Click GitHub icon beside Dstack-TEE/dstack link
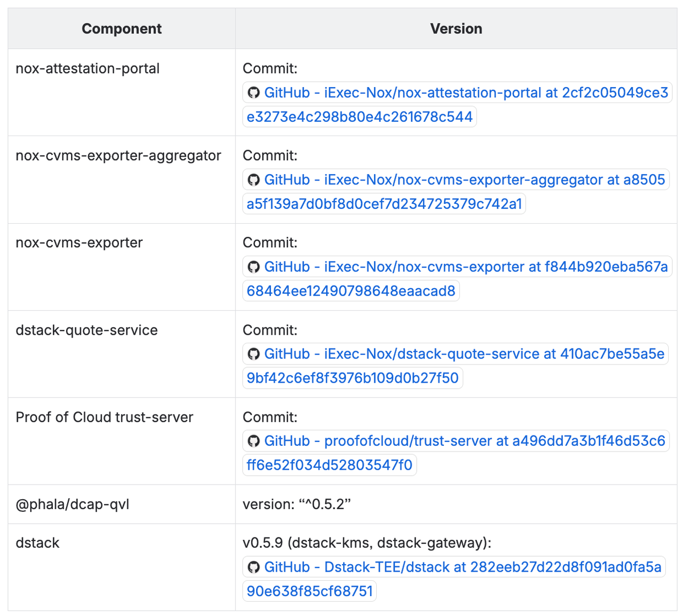The image size is (683, 616). tap(254, 567)
